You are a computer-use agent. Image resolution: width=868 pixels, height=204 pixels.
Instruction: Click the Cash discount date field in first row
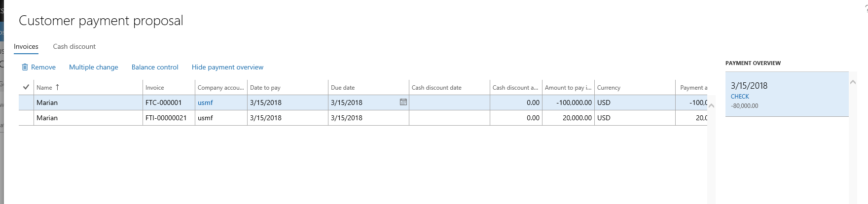pyautogui.click(x=449, y=102)
